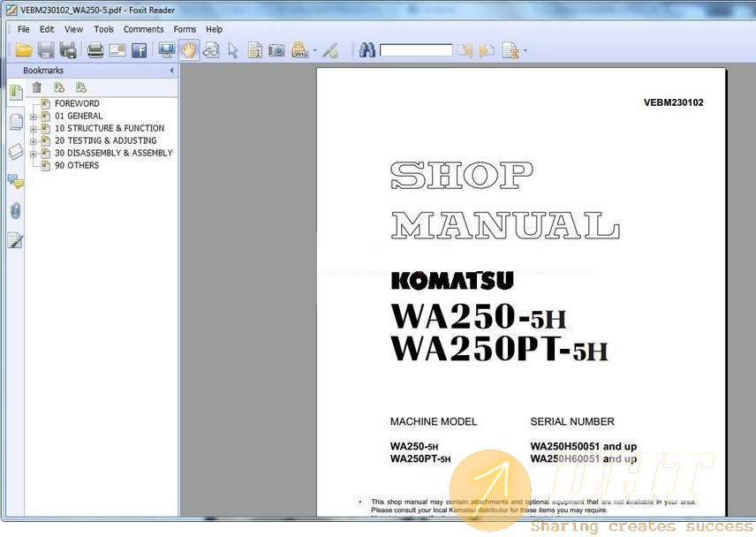The image size is (756, 537).
Task: Open the Comments sidebar panel icon
Action: point(16,182)
